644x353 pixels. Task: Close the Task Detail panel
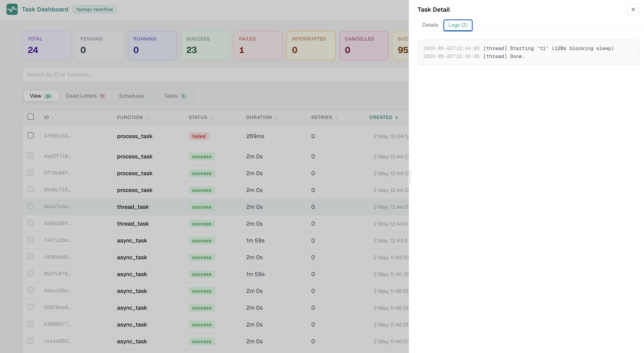coord(633,9)
